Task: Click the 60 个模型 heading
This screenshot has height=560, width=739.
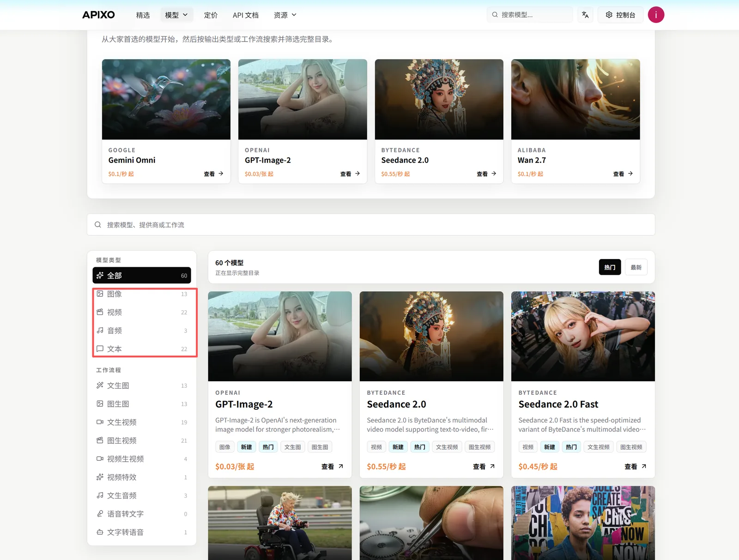Action: click(x=229, y=263)
